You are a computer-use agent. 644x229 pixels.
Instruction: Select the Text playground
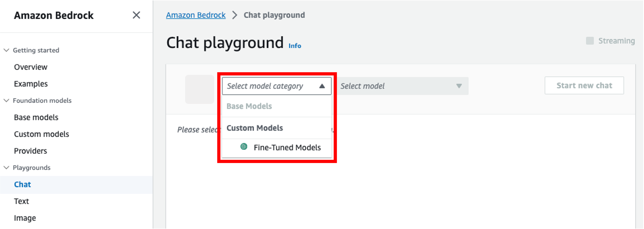[x=22, y=201]
